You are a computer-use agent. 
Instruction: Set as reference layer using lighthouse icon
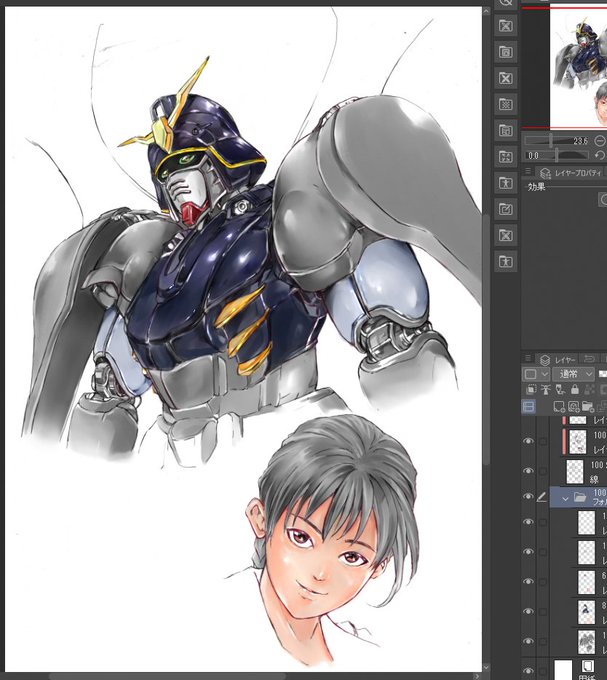point(546,389)
